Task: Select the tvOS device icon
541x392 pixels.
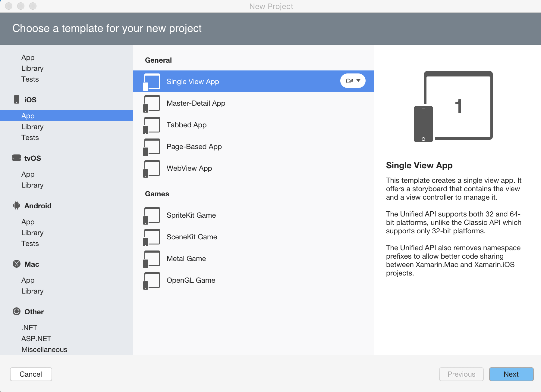Action: [17, 158]
